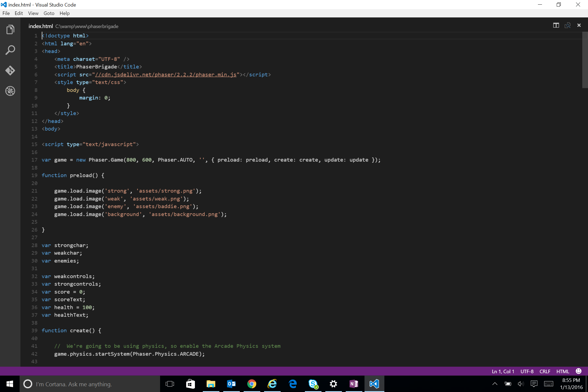Image resolution: width=588 pixels, height=392 pixels.
Task: Close the index.html editor
Action: click(579, 25)
